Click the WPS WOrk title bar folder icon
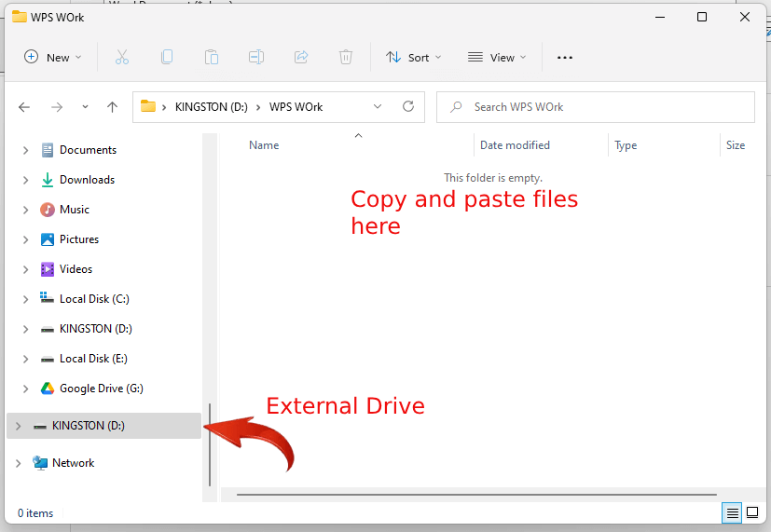The height and width of the screenshot is (532, 771). (x=20, y=17)
